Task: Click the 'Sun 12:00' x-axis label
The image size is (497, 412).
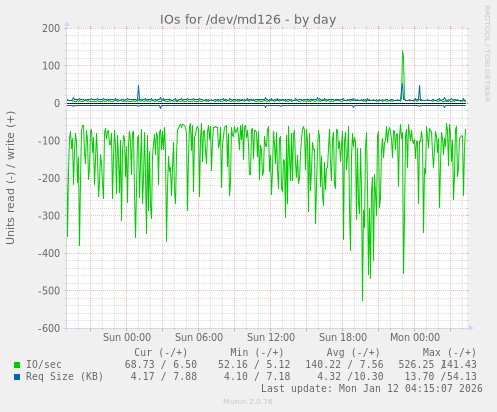Action: 271,337
